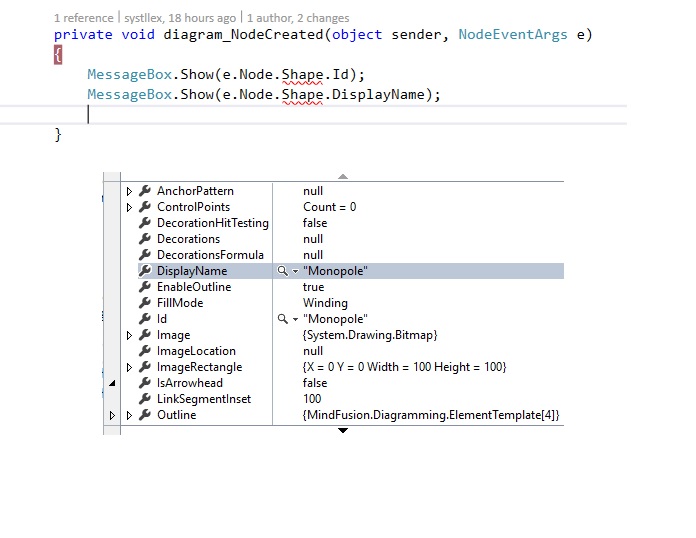Place cursor on the empty code line
Screen dimensions: 696x538
click(x=313, y=115)
